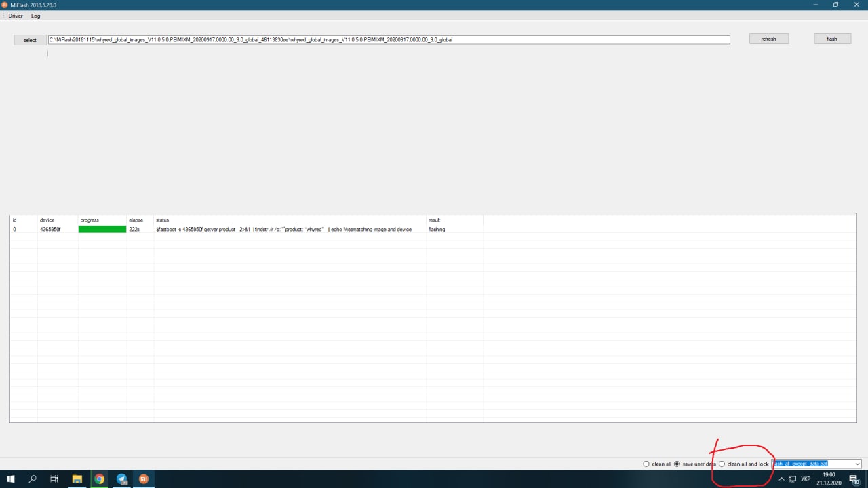This screenshot has width=868, height=488.
Task: Click the green progress bar for device 4365950f
Action: [x=102, y=230]
